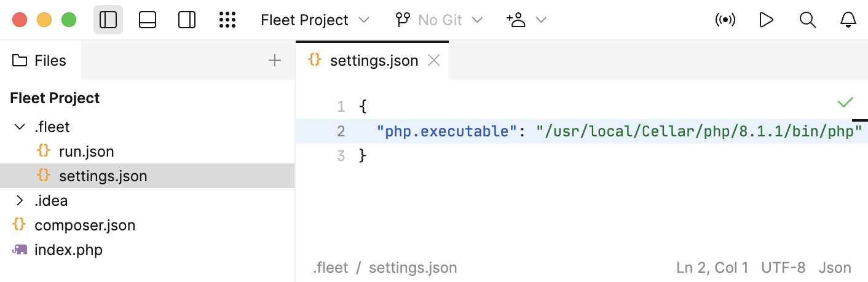Viewport: 868px width, 282px height.
Task: Open the grid actions menu icon
Action: [x=227, y=20]
